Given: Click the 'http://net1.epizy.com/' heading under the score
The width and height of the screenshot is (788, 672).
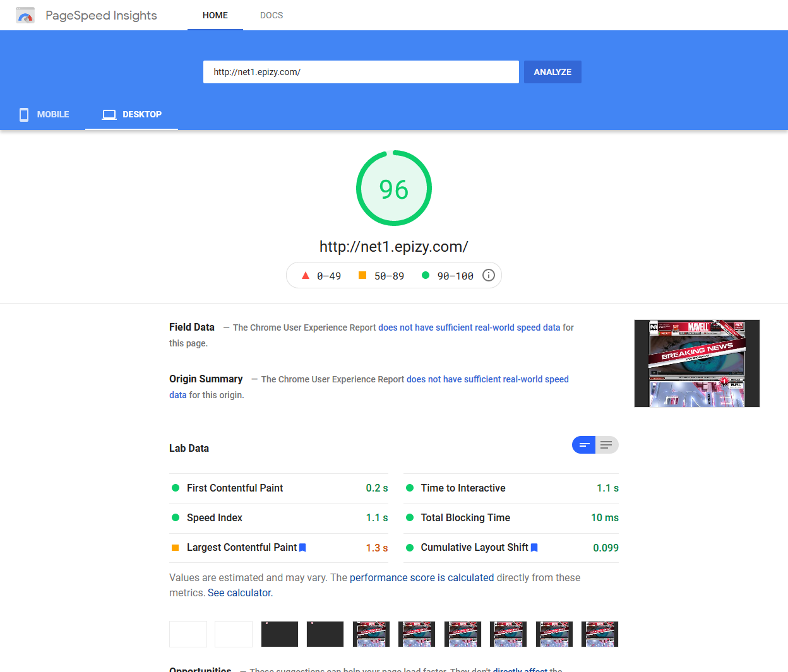Looking at the screenshot, I should 394,247.
